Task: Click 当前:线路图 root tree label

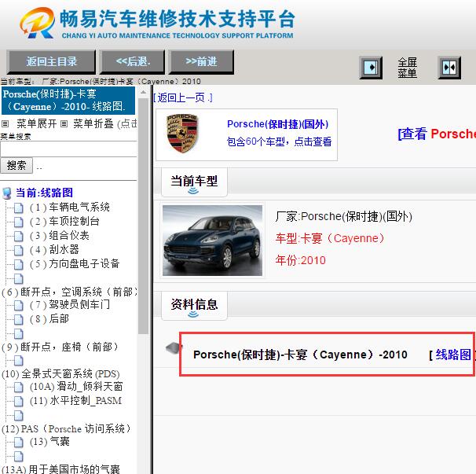Action: [44, 193]
